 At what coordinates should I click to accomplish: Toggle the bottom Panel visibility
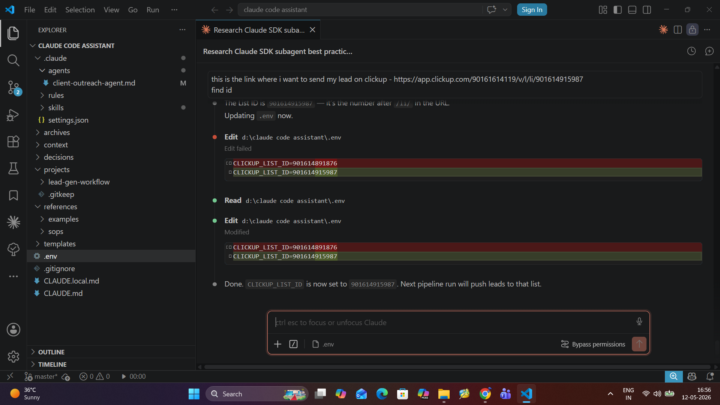pyautogui.click(x=632, y=10)
